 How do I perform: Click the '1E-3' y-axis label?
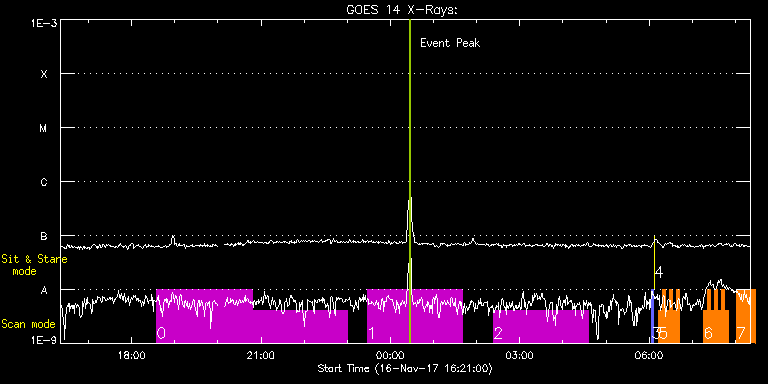click(x=45, y=23)
